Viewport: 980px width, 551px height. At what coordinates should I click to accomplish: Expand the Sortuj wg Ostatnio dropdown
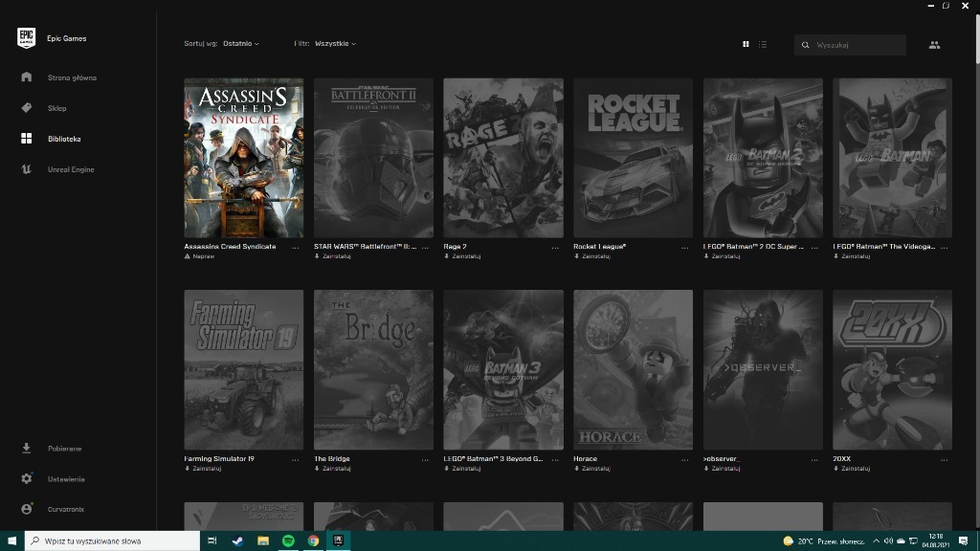240,44
